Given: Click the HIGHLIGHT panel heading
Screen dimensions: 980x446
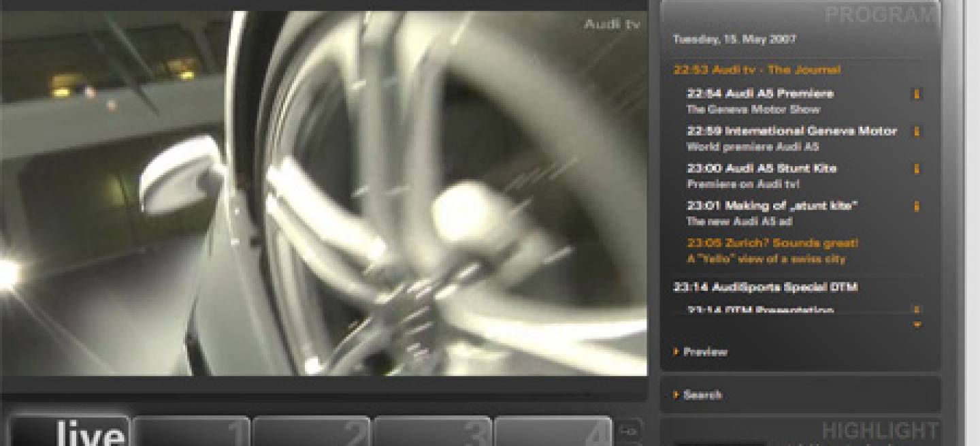Looking at the screenshot, I should [880, 431].
